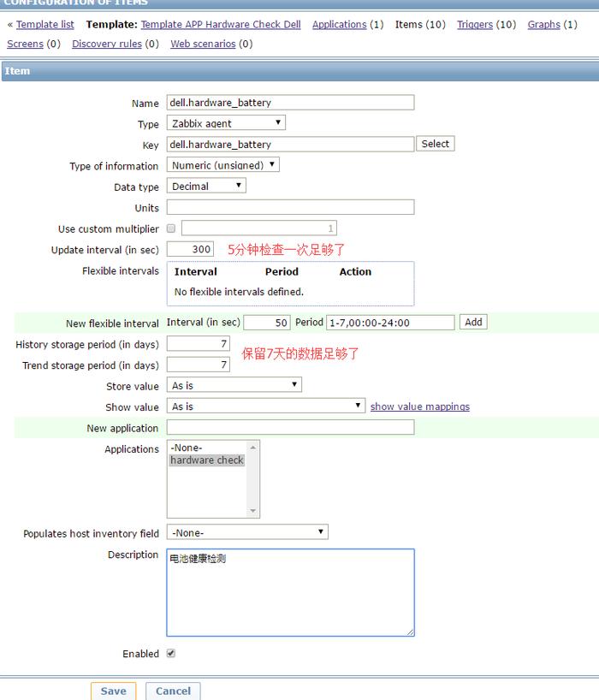Open the Graphs link in navigation

(x=543, y=25)
